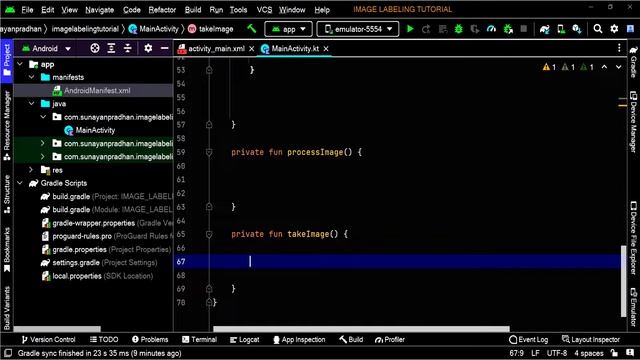640x360 pixels.
Task: Click Project panel horizontal scrollbar
Action: (x=57, y=329)
